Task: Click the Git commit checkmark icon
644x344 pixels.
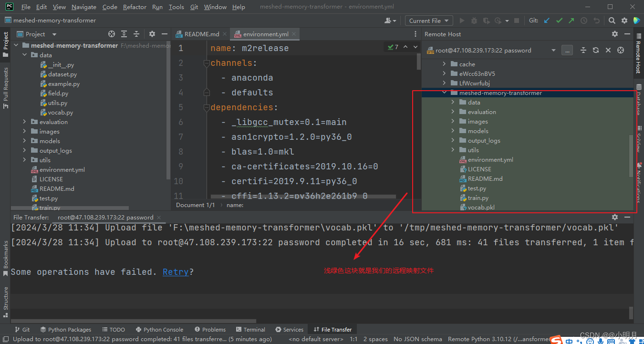Action: 559,21
